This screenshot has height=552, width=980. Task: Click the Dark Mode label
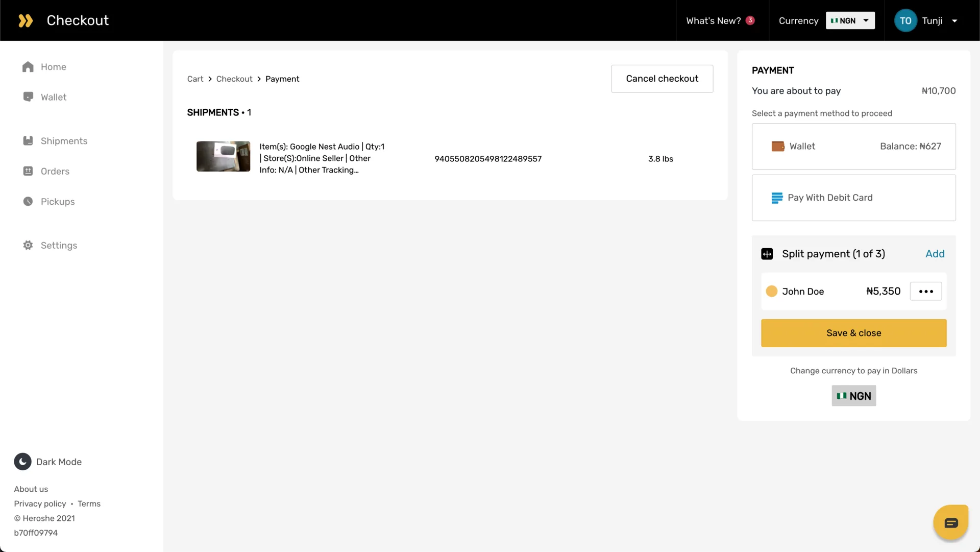pos(59,462)
